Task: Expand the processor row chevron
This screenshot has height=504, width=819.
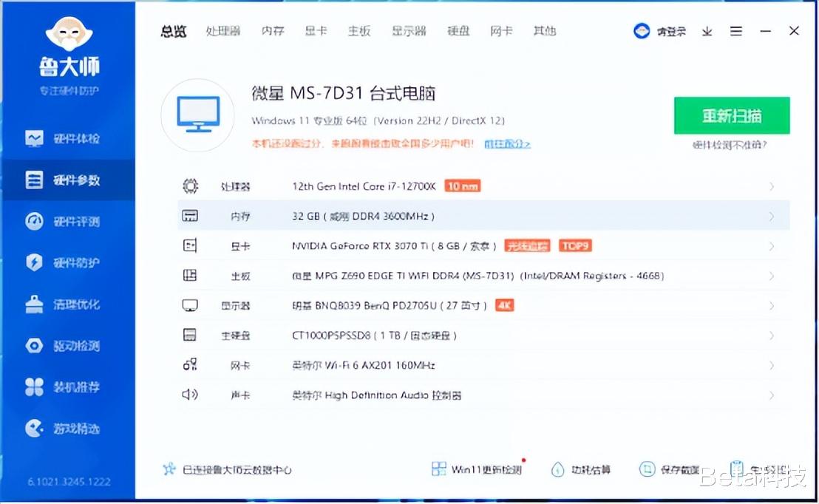Action: tap(772, 186)
